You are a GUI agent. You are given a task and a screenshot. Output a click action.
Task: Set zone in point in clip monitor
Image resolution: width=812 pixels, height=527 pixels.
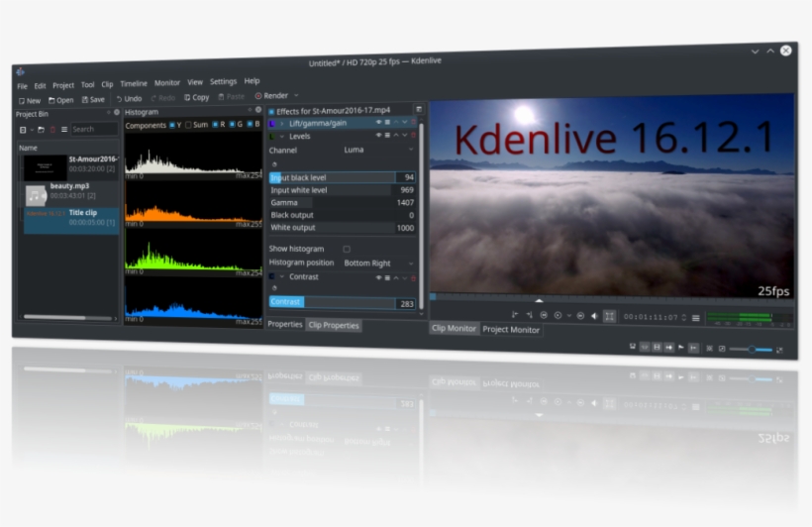tap(514, 315)
